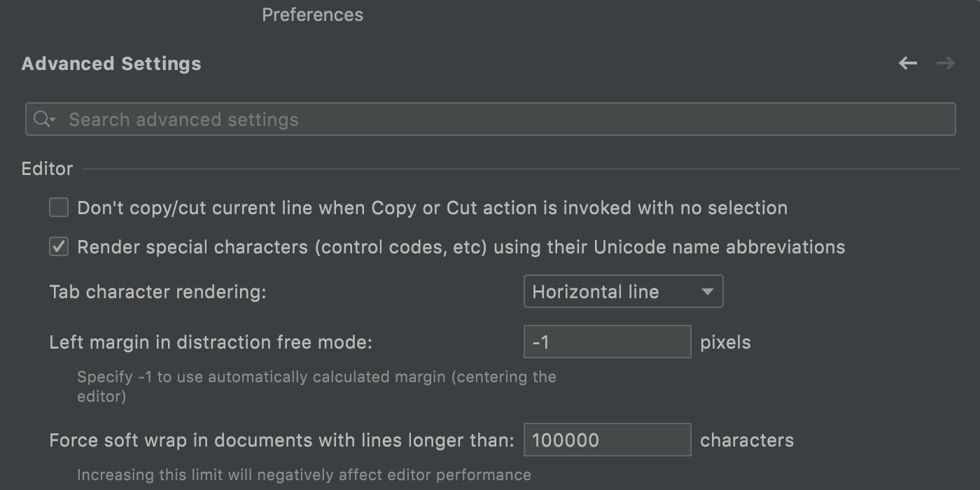980x490 pixels.
Task: Open the Horizontal line dropdown
Action: [623, 292]
